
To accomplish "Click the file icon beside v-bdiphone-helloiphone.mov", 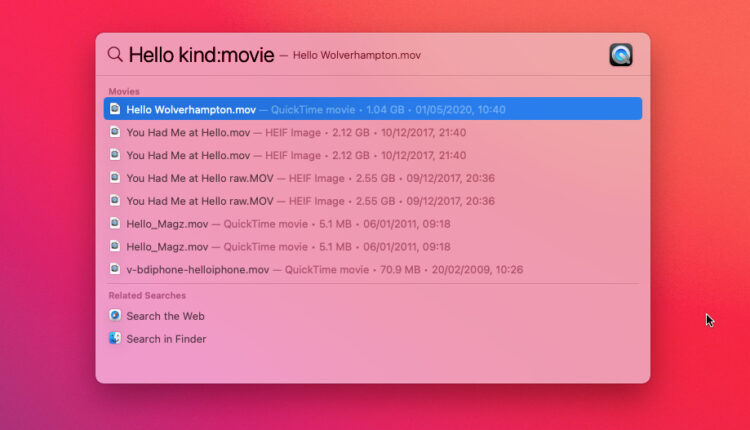I will [115, 269].
